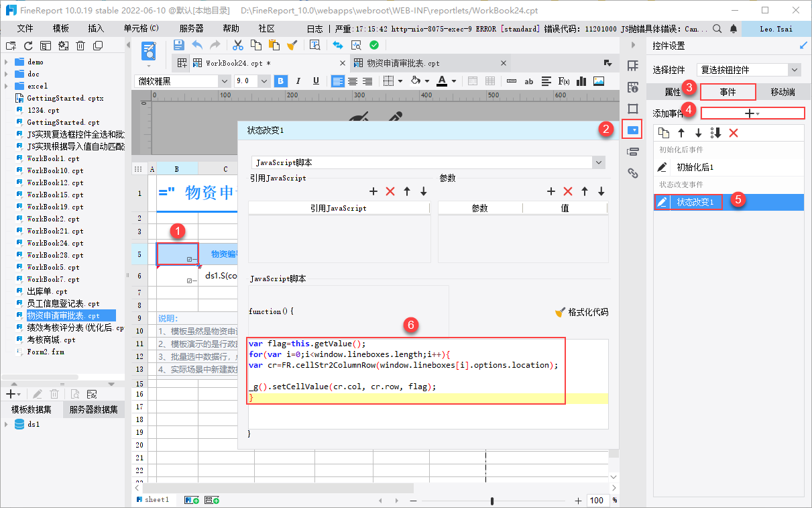The width and height of the screenshot is (812, 508).
Task: Click the green checkmark validation icon
Action: pyautogui.click(x=374, y=45)
